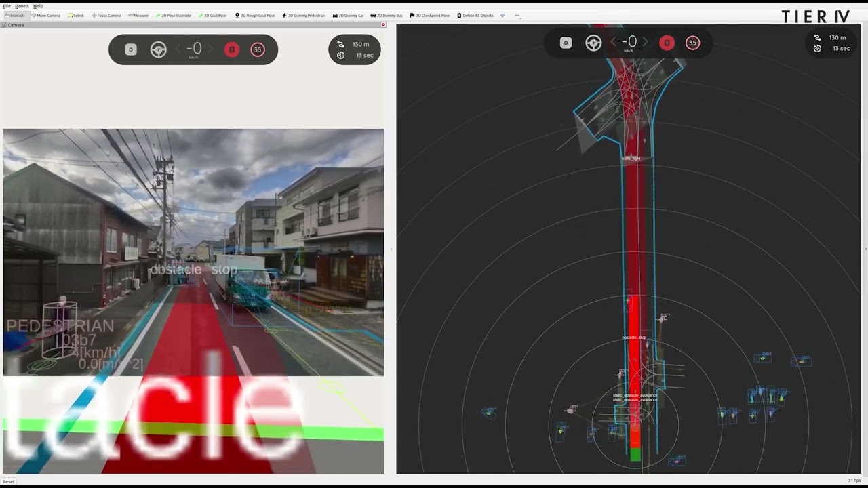Open the Help menu
Image resolution: width=868 pixels, height=488 pixels.
pos(38,6)
